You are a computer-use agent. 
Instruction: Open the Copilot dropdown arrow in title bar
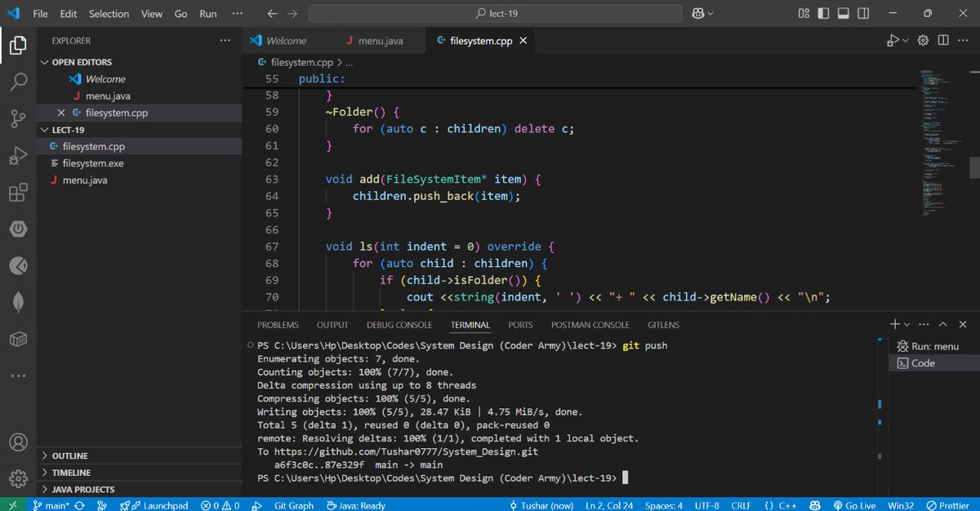tap(710, 14)
